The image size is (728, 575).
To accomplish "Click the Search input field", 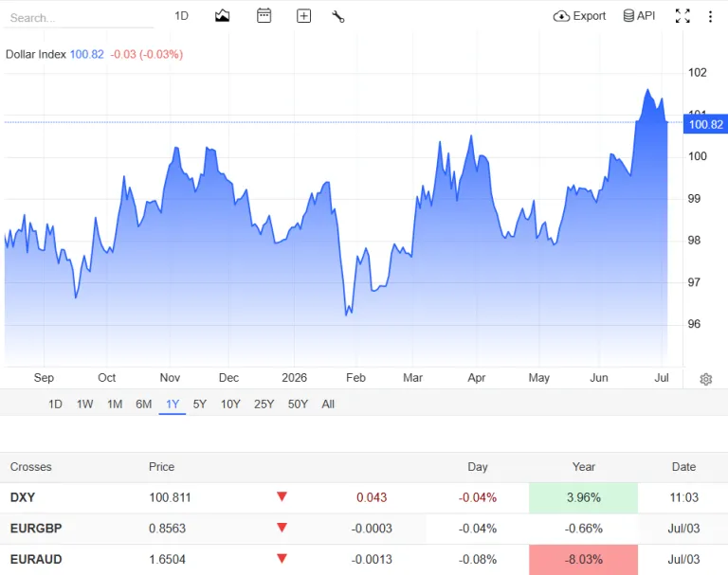I will (x=79, y=18).
